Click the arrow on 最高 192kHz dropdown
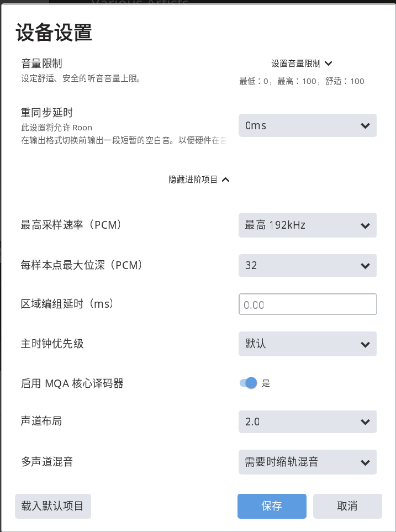 point(365,225)
